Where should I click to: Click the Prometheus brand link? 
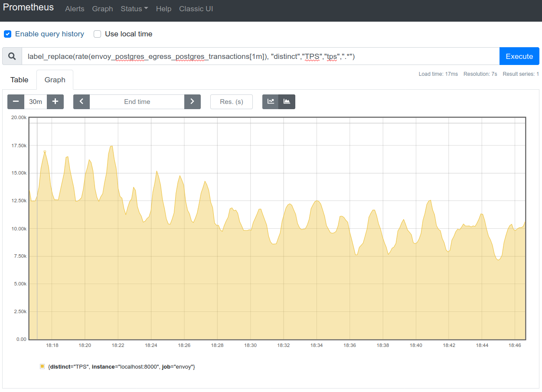click(29, 8)
